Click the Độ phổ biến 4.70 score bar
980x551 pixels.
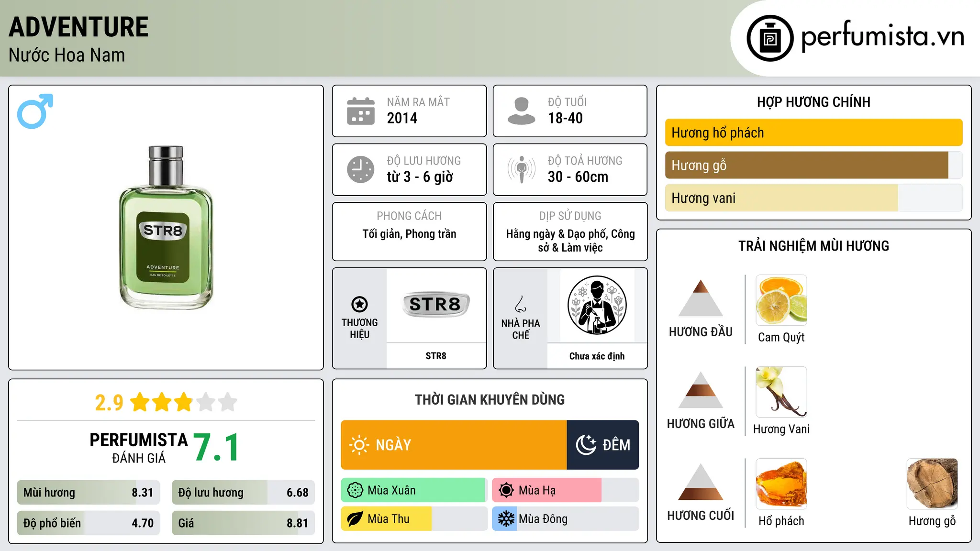[x=89, y=523]
